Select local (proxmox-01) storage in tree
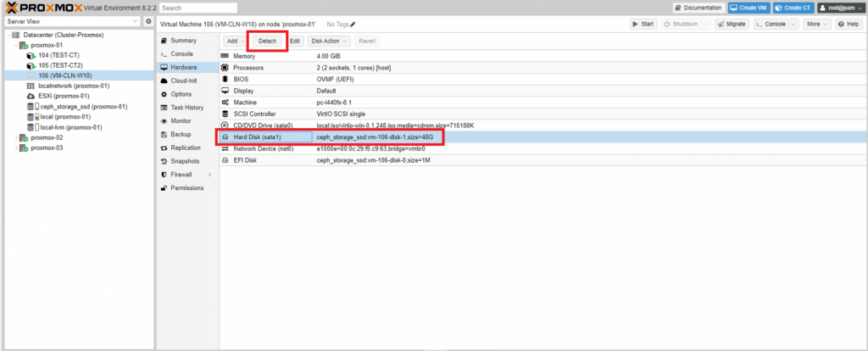 79,117
